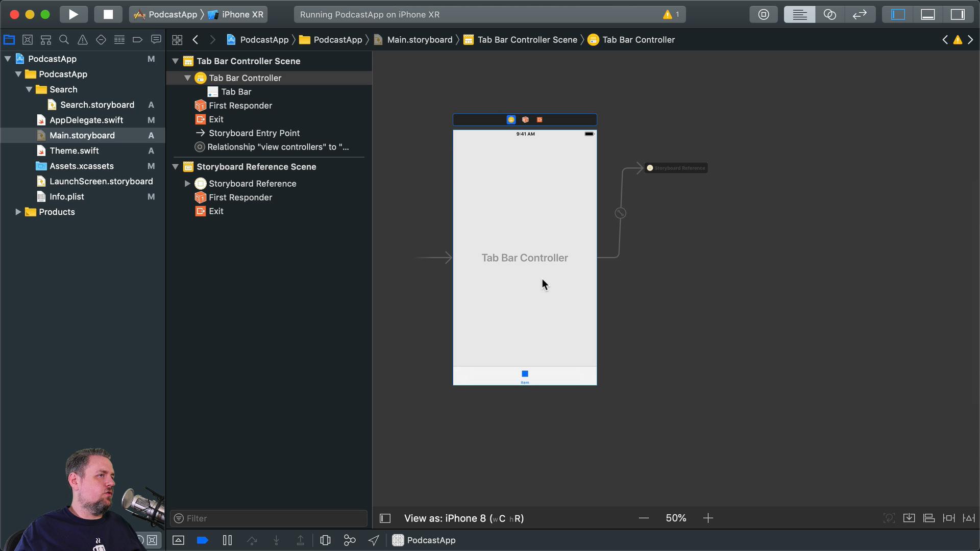This screenshot has height=551, width=980.
Task: Click the warning count in activity bar
Action: coord(671,14)
